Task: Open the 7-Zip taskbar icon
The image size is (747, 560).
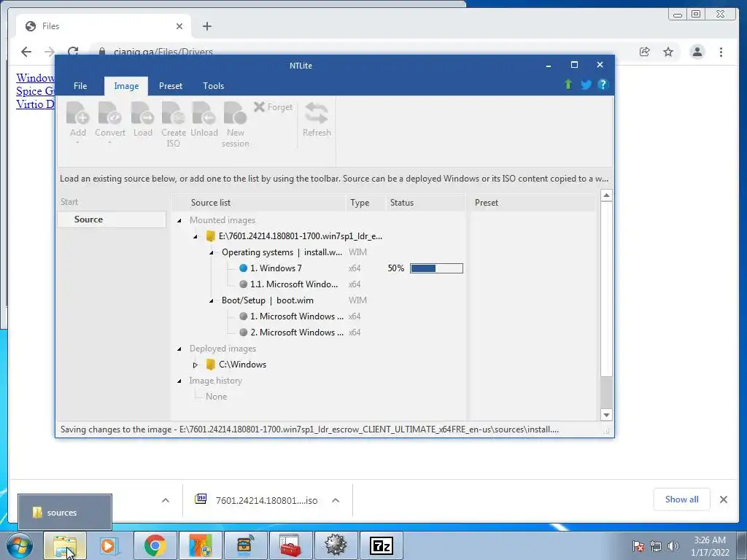Action: point(381,545)
